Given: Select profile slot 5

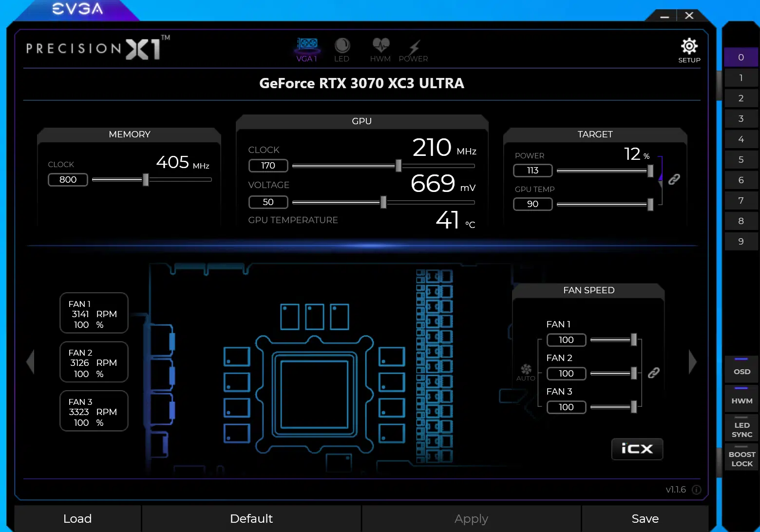Looking at the screenshot, I should tap(741, 159).
